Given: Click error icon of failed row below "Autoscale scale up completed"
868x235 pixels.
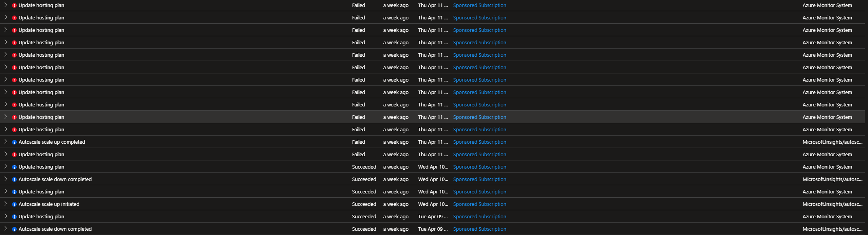Looking at the screenshot, I should point(14,155).
